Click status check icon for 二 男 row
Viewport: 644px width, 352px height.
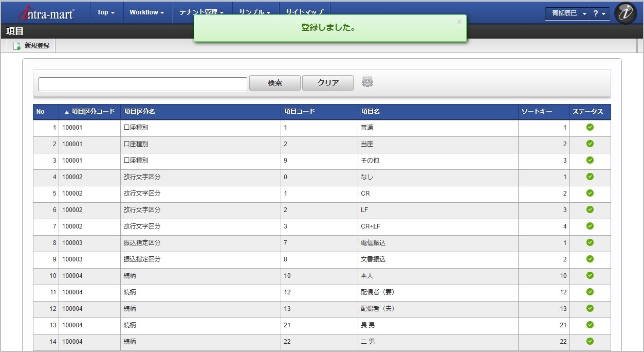tap(590, 341)
